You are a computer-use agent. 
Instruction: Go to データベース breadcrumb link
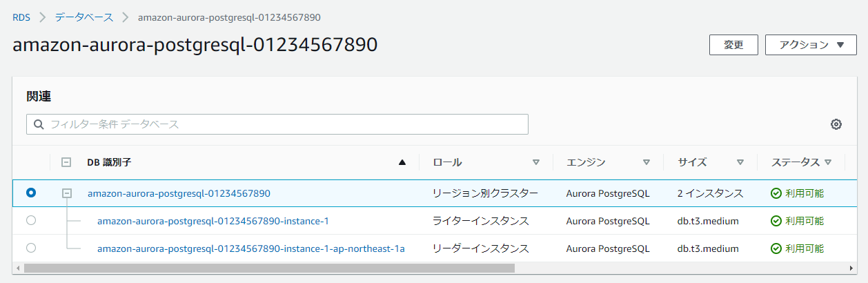click(x=84, y=17)
